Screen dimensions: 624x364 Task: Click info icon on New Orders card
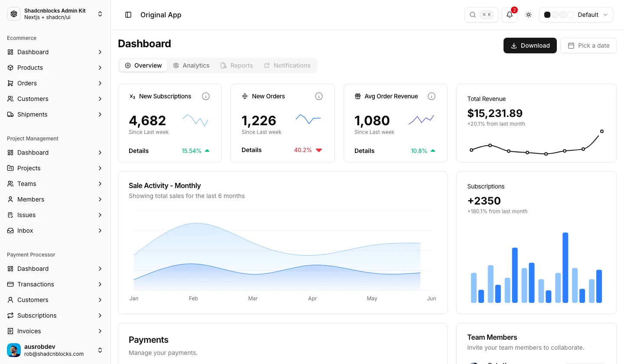[x=319, y=96]
